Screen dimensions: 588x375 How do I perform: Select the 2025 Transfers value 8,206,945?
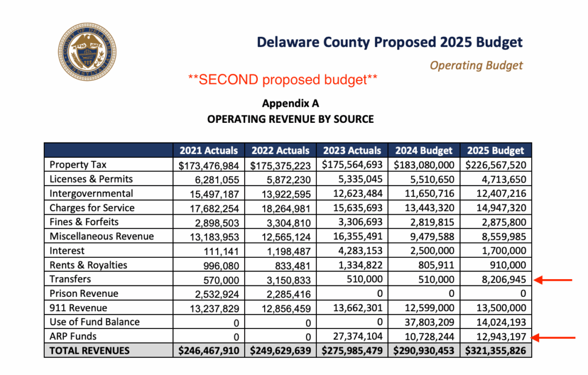[x=502, y=280]
